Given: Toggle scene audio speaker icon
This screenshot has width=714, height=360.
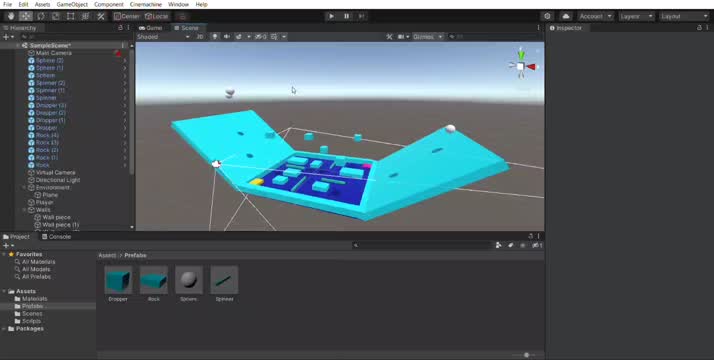Looking at the screenshot, I should (226, 36).
